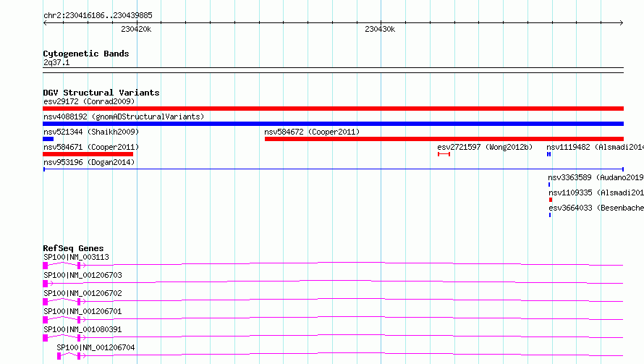Image resolution: width=644 pixels, height=364 pixels.
Task: Click the SP100|NM_001206703 transcript label
Action: [x=82, y=275]
